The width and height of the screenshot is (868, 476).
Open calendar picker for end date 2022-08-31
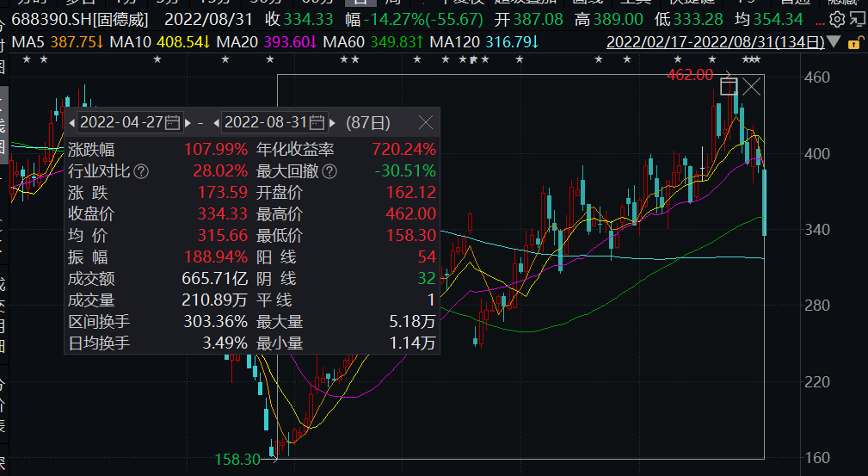[x=317, y=122]
